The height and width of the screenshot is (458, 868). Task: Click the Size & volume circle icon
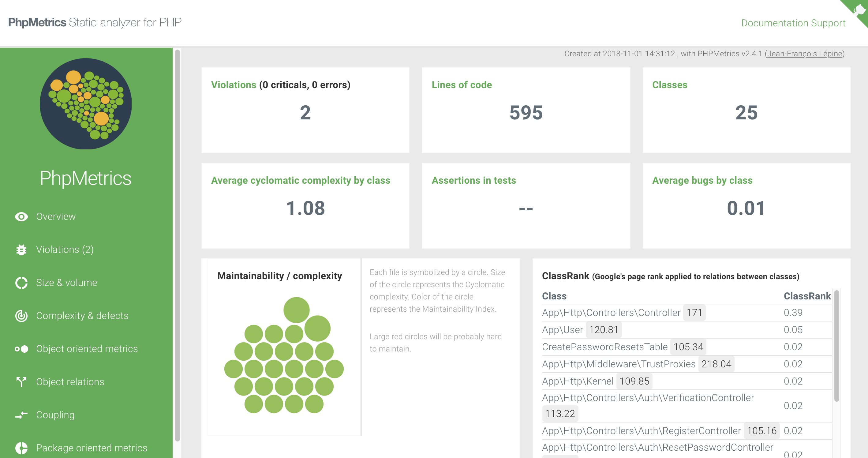tap(21, 283)
